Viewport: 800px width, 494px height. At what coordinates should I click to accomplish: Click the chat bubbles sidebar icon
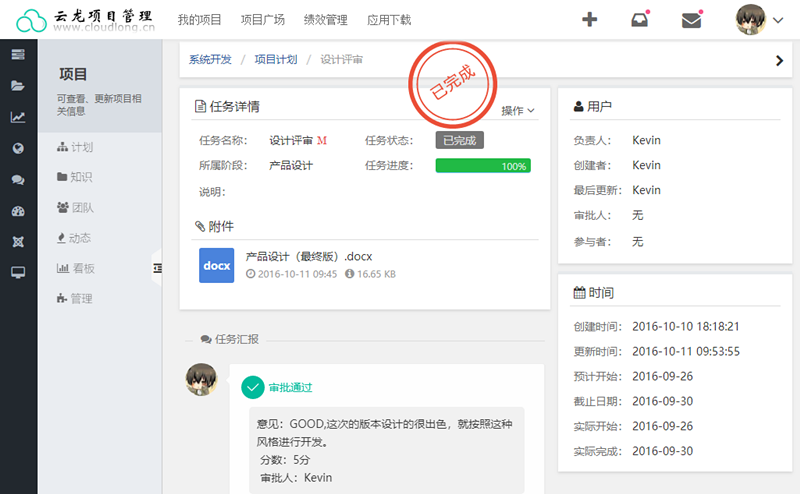(18, 180)
